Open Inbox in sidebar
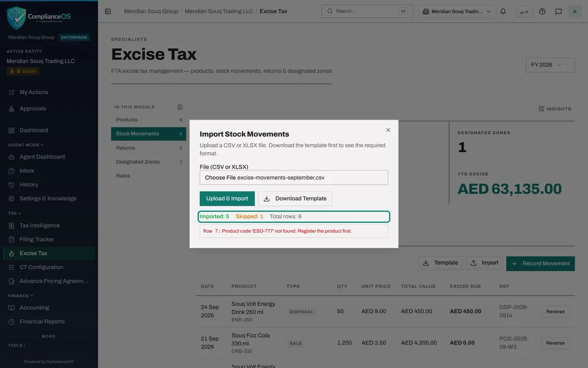588x368 pixels. [49, 171]
